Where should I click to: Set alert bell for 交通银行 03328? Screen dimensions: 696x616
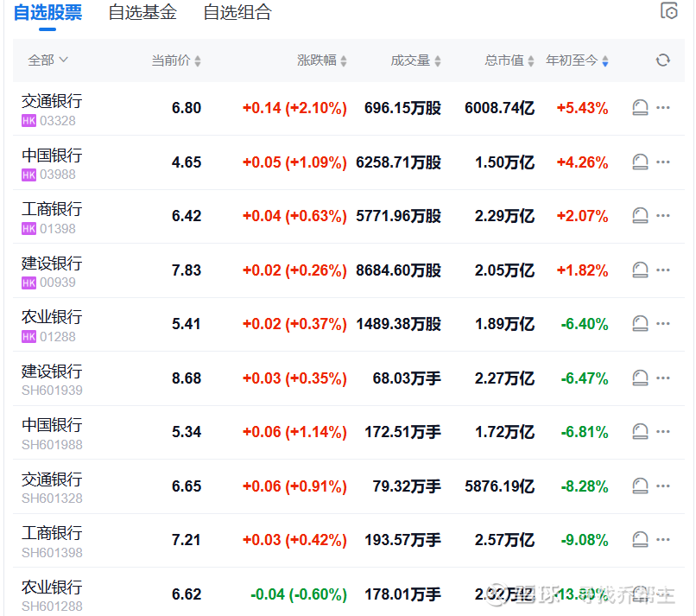pos(640,107)
